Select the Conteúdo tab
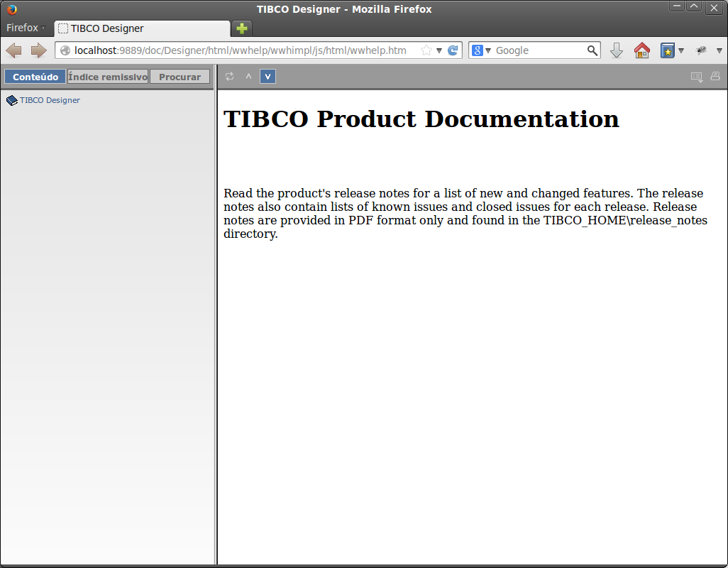728x568 pixels. (35, 77)
